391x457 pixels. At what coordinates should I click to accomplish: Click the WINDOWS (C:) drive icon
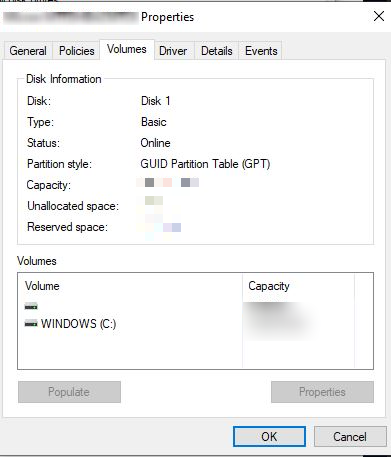(x=31, y=323)
